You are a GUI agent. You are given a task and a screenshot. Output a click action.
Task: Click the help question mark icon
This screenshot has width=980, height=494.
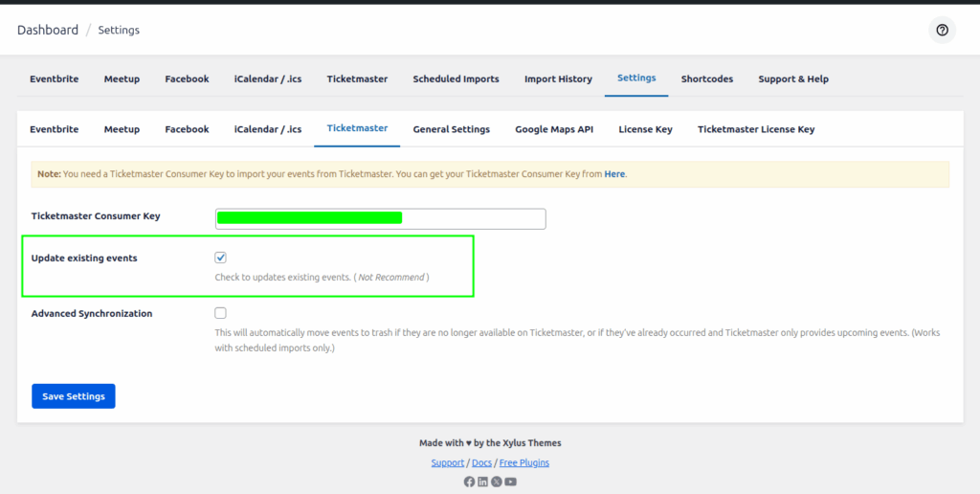[x=942, y=31]
